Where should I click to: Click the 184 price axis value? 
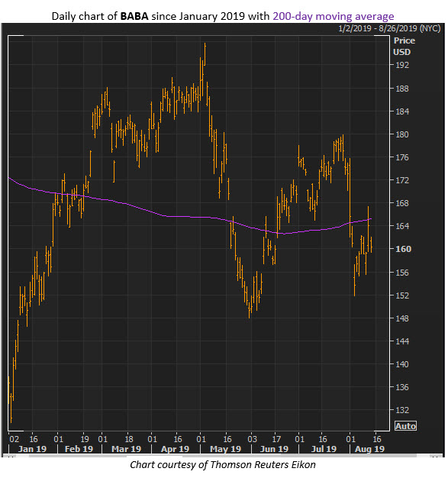402,111
